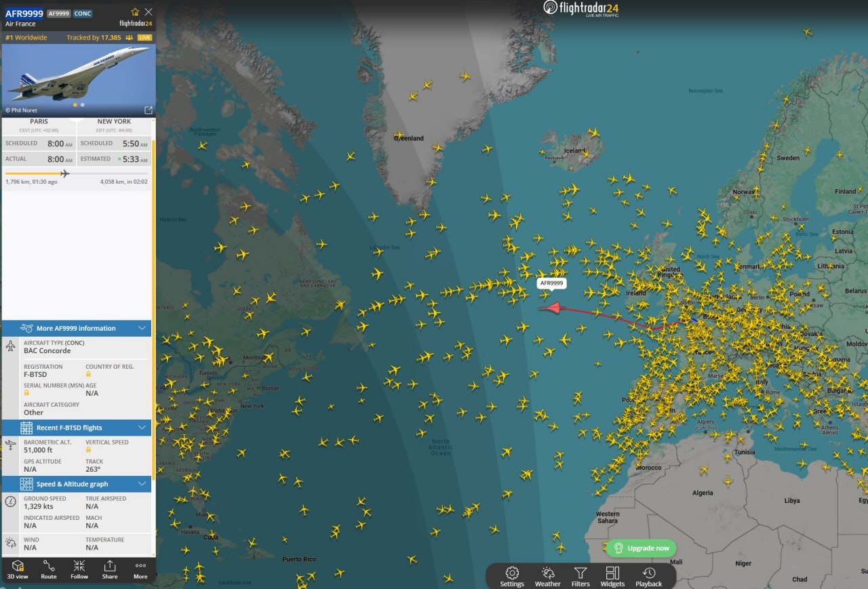Show the flight Route
The height and width of the screenshot is (589, 868).
[x=49, y=569]
